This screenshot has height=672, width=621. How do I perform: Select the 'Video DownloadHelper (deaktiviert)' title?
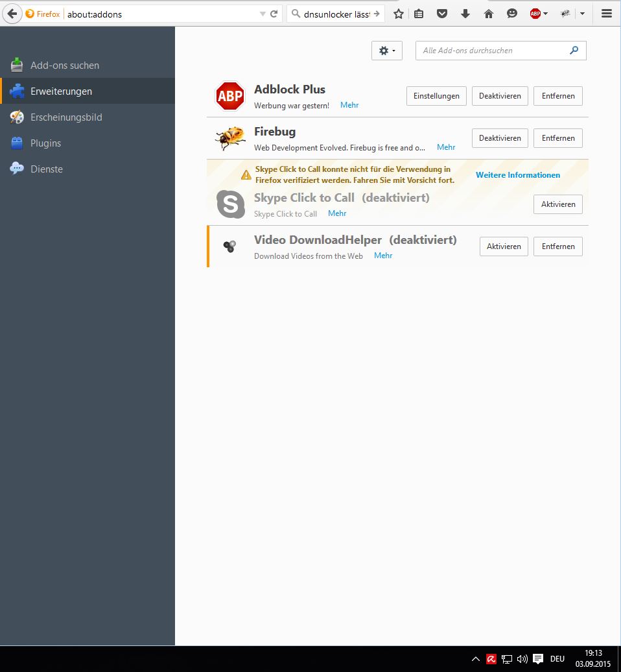click(x=355, y=239)
